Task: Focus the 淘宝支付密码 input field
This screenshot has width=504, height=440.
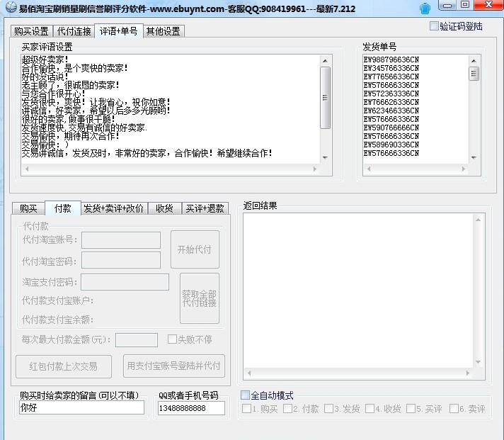Action: pyautogui.click(x=125, y=282)
